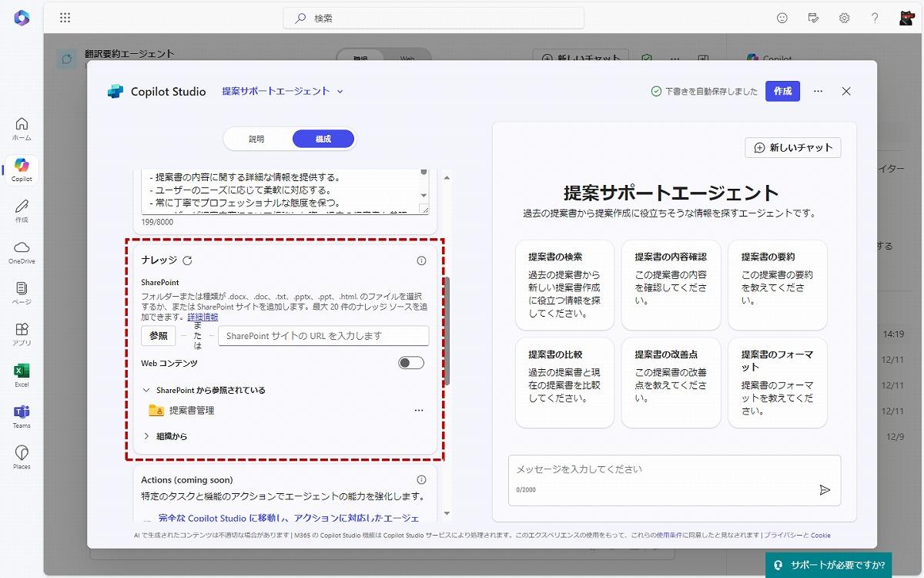924x578 pixels.
Task: Open the ナレッジ section info tooltip
Action: coord(421,260)
